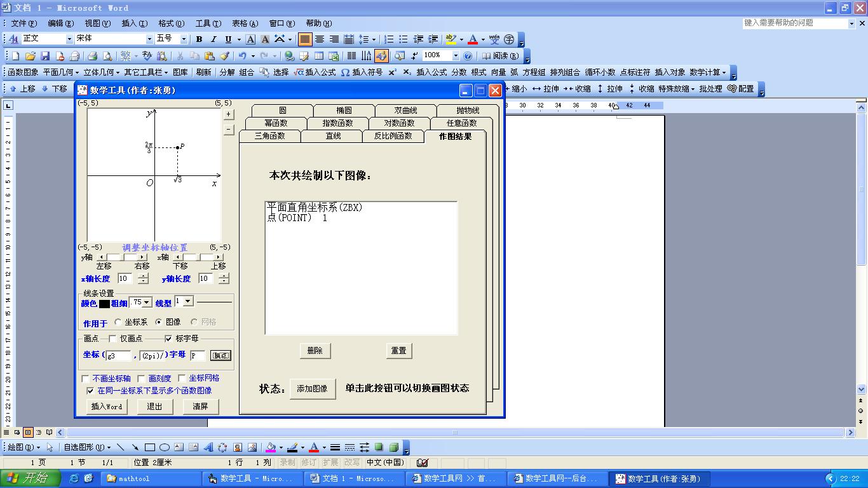Viewport: 868px width, 488px height.
Task: Open the font size 五号 dropdown
Action: coord(184,39)
